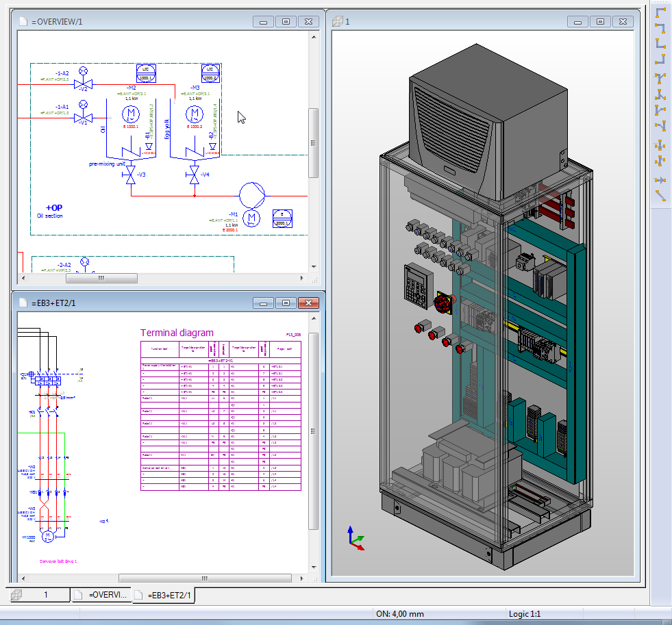This screenshot has height=625, width=672.
Task: Select the T-node left connection symbol
Action: tap(660, 125)
